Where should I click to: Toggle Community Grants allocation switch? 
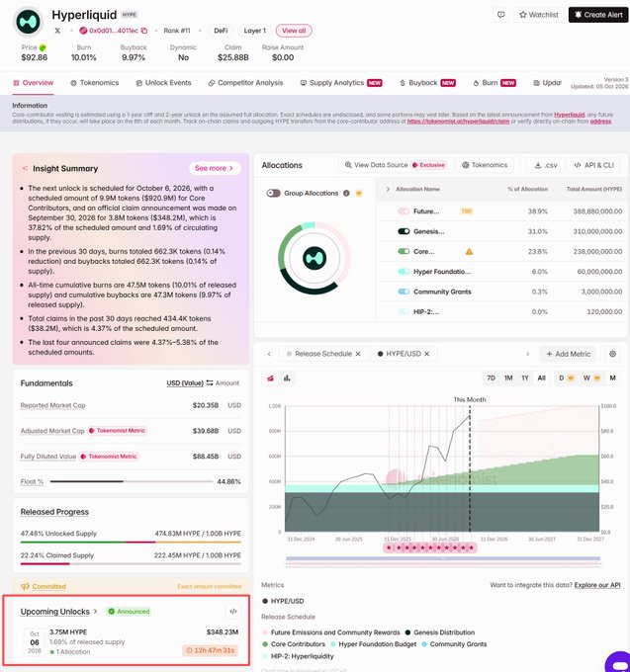[404, 292]
